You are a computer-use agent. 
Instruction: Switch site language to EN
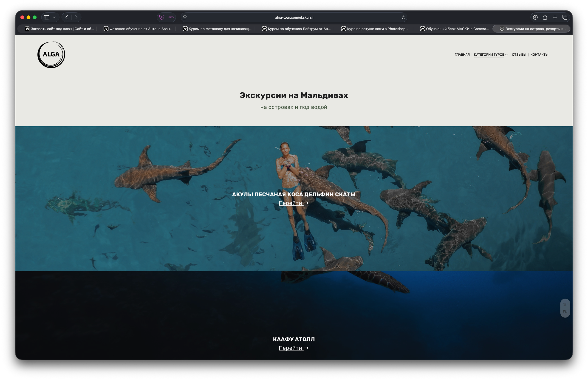[565, 312]
